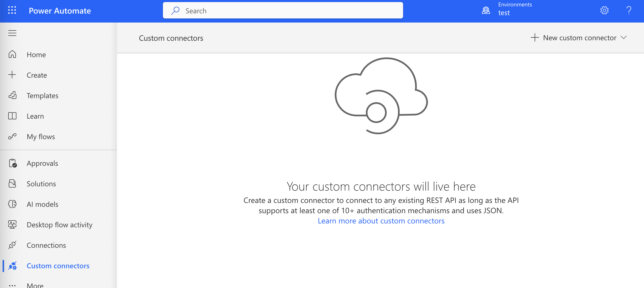Select the Desktop flow activity icon
Screen dimensions: 644x288
pos(12,225)
